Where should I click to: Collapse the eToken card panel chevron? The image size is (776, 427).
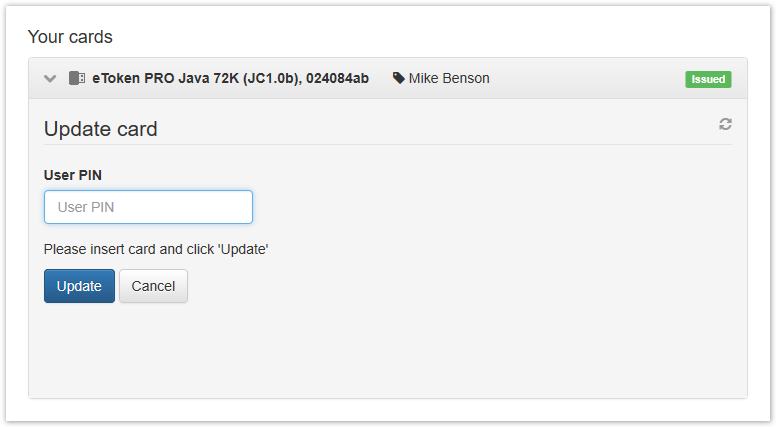point(50,78)
